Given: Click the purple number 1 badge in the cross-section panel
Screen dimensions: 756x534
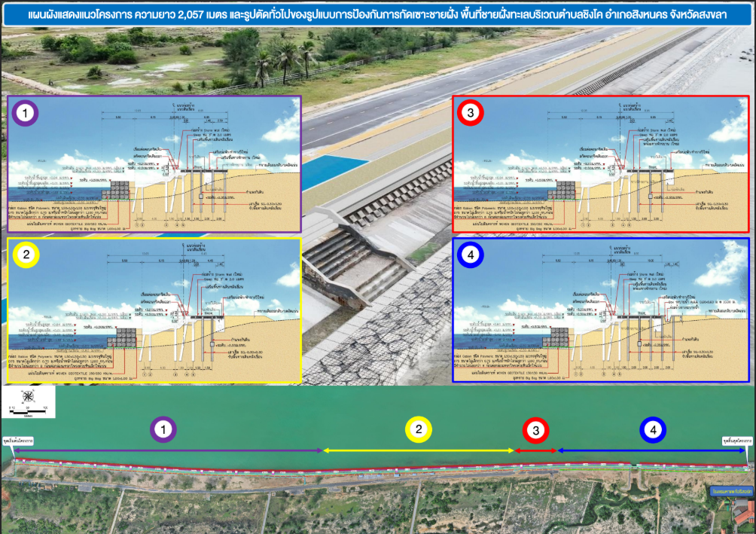Looking at the screenshot, I should (27, 114).
